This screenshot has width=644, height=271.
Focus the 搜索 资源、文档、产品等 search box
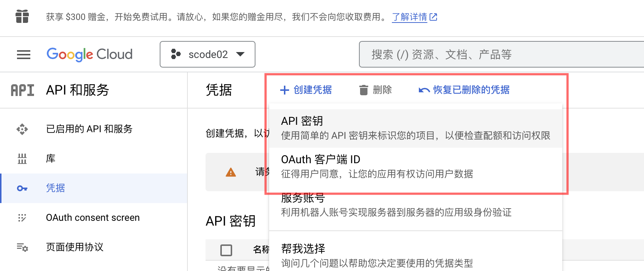[x=501, y=54]
